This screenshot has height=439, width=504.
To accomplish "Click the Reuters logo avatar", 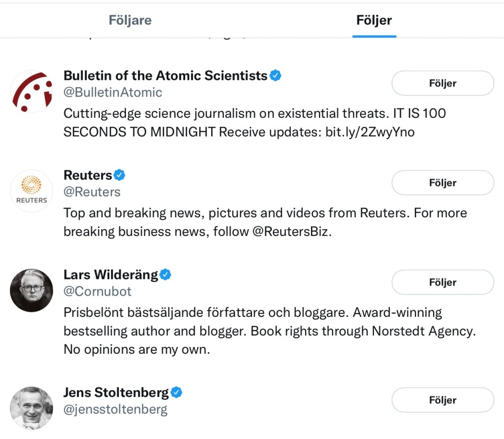I will tap(31, 191).
